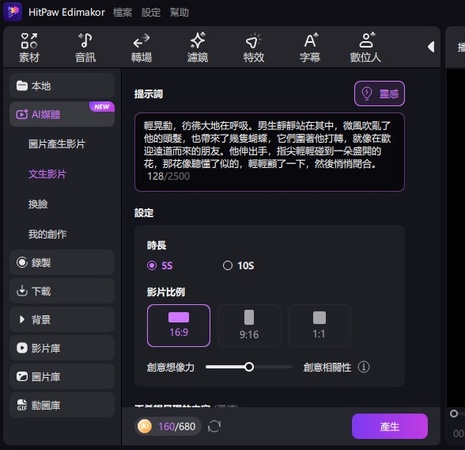Refresh the credits count
This screenshot has width=465, height=450.
pos(214,426)
